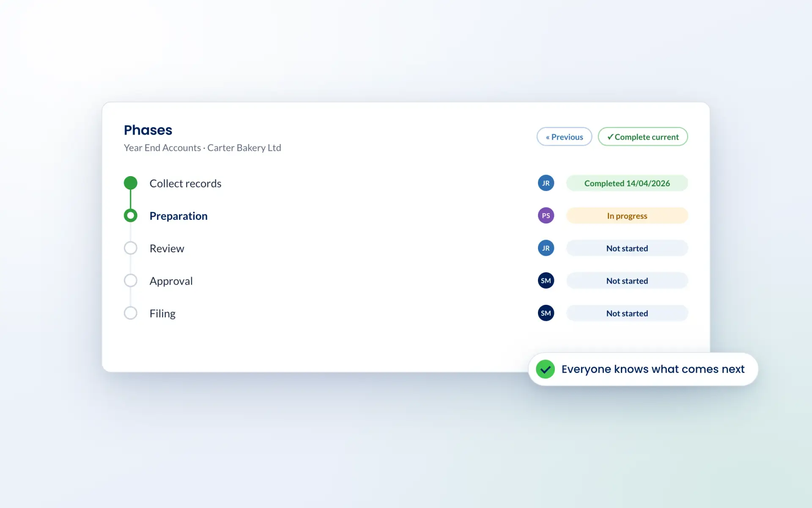812x508 pixels.
Task: Select the Review step circle
Action: [x=130, y=248]
